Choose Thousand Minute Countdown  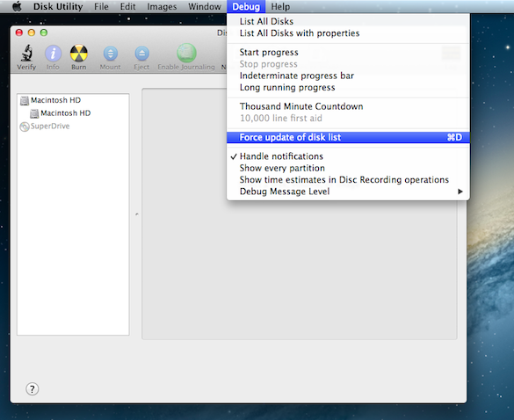pyautogui.click(x=348, y=106)
